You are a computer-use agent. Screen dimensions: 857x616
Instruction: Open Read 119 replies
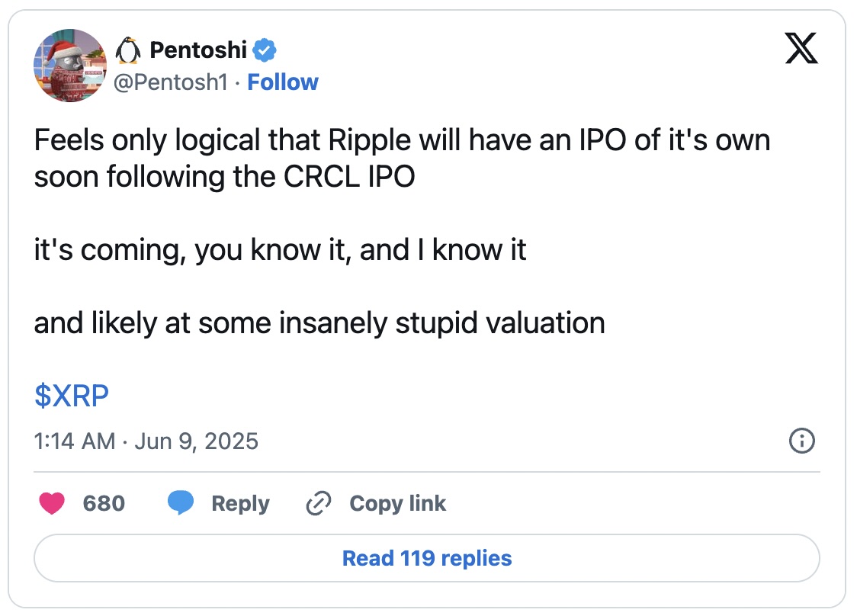coord(427,558)
